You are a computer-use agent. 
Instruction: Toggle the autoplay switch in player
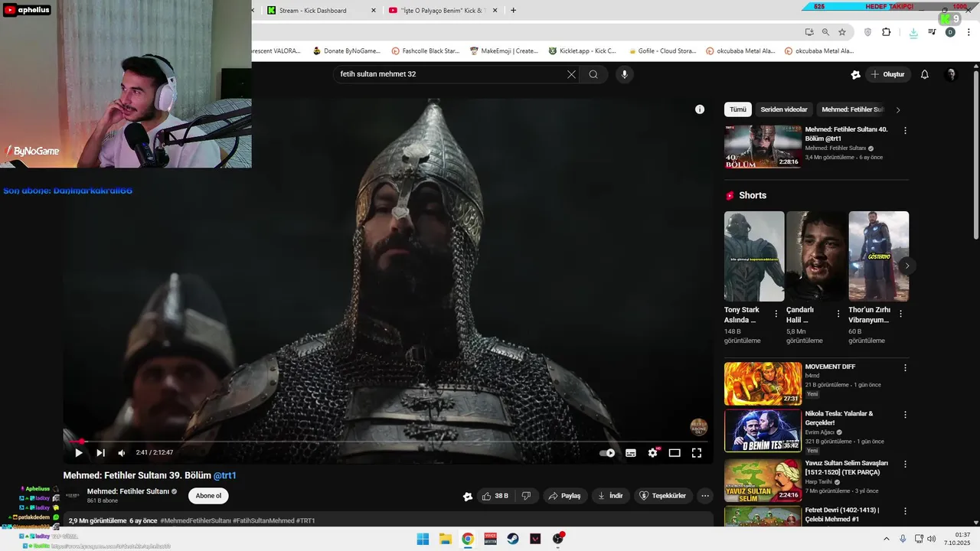606,453
